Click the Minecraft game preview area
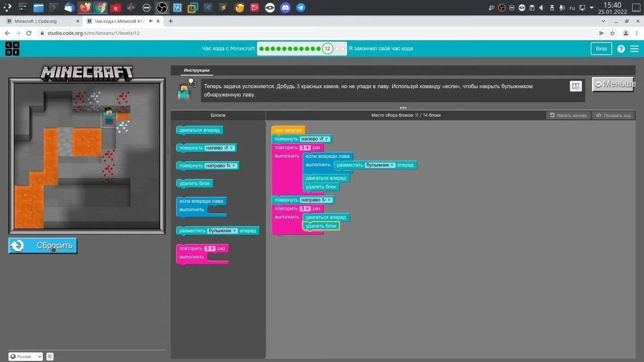644x362 pixels. pos(87,156)
